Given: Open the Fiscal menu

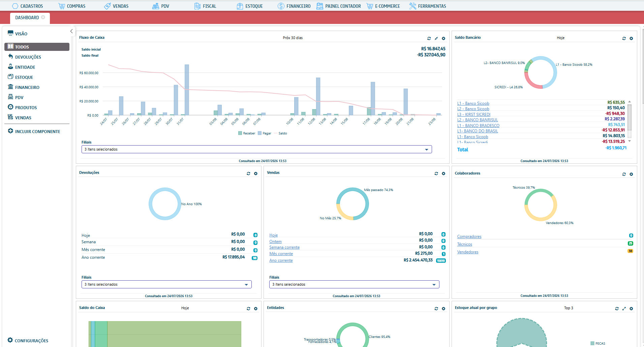Looking at the screenshot, I should [x=205, y=6].
